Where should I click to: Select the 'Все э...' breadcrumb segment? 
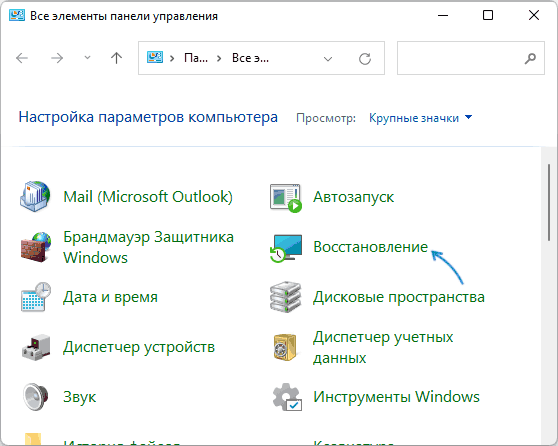(250, 58)
